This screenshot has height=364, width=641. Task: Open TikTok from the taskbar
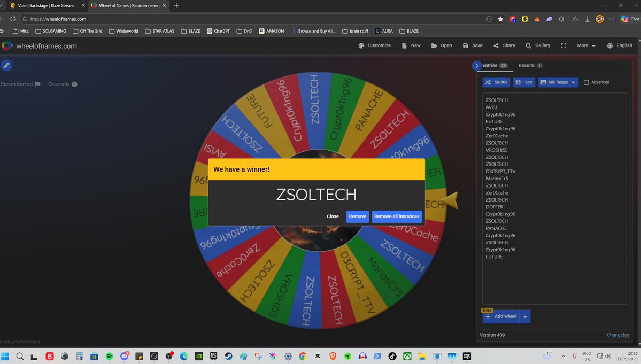pyautogui.click(x=392, y=356)
